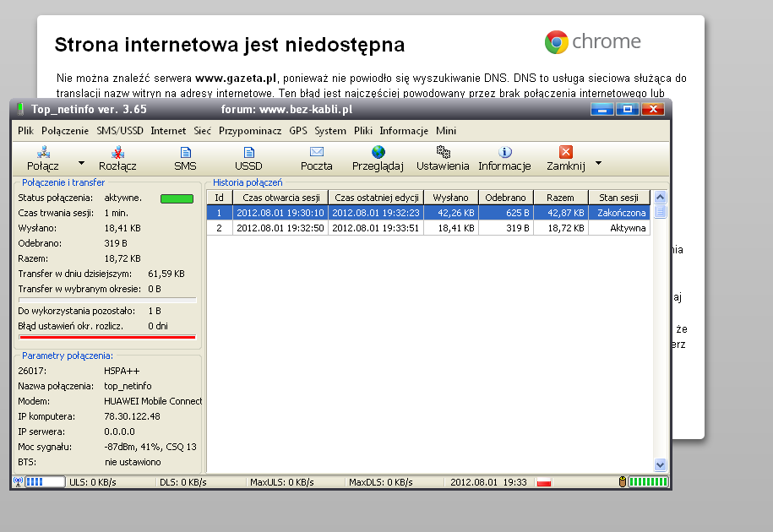This screenshot has width=773, height=532.
Task: Sort by the Wysłano column header
Action: [x=450, y=198]
